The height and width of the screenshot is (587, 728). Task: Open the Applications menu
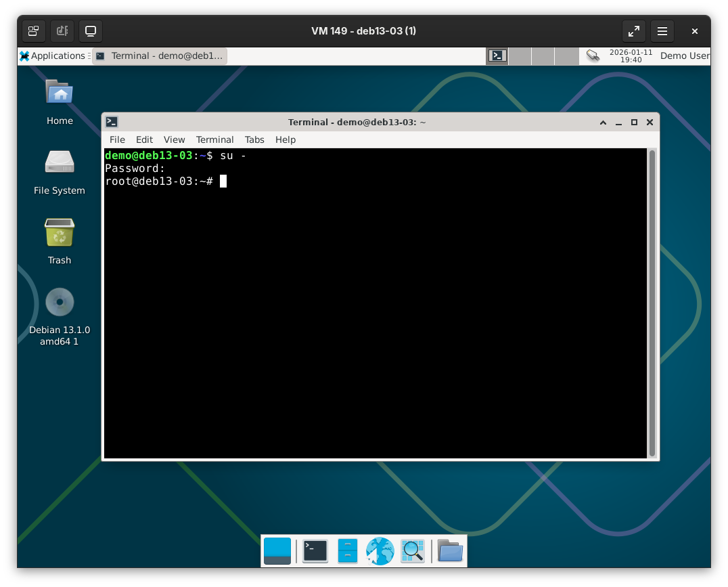coord(53,56)
